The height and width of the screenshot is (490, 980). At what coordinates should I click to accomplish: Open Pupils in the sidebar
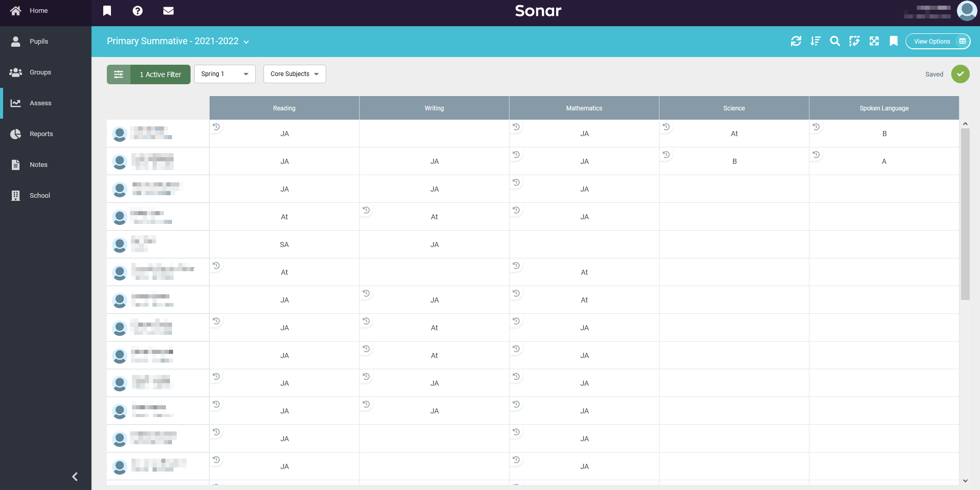(x=39, y=42)
